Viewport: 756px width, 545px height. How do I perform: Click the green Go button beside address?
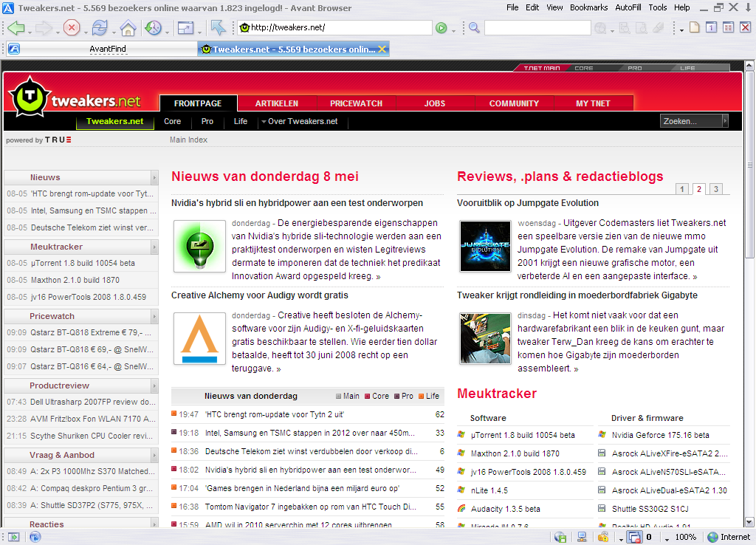[x=441, y=28]
